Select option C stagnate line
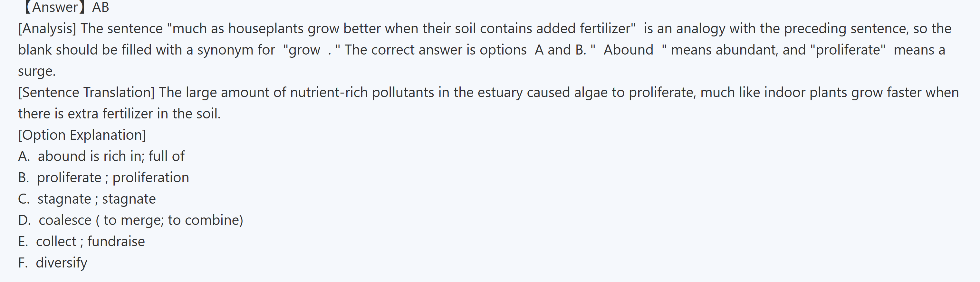Image resolution: width=980 pixels, height=282 pixels. (x=87, y=199)
